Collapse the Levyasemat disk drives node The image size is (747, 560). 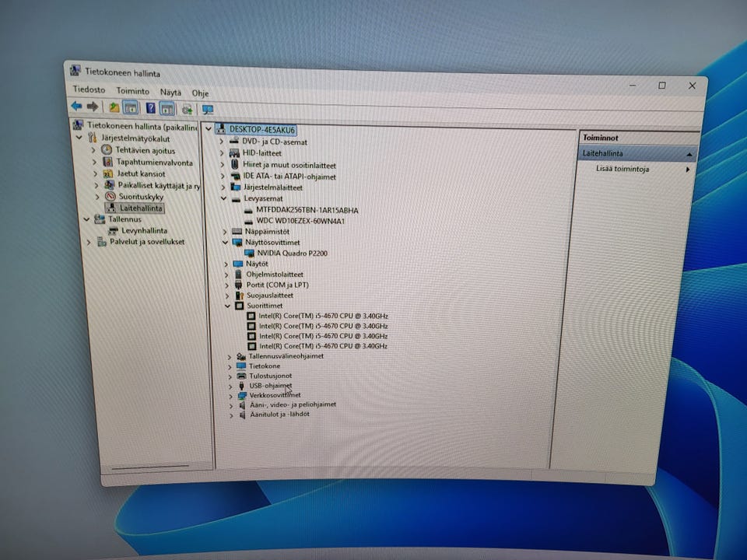coord(223,198)
